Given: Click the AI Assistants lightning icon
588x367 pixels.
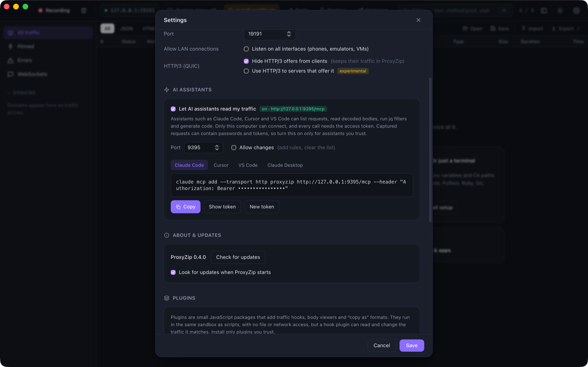Looking at the screenshot, I should (167, 90).
